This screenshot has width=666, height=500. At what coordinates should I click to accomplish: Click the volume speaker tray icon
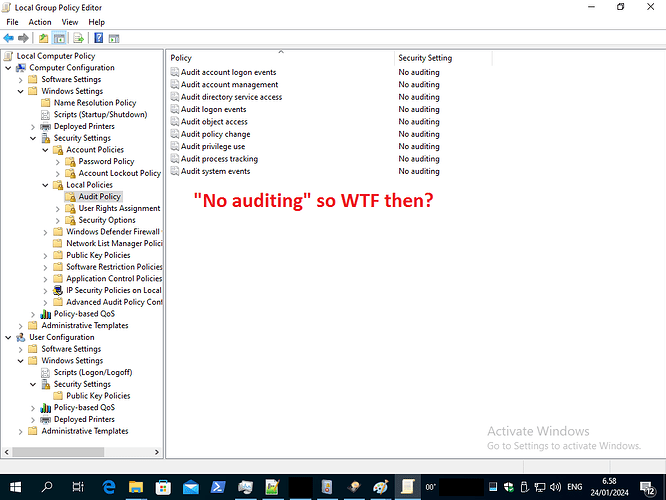pos(556,487)
